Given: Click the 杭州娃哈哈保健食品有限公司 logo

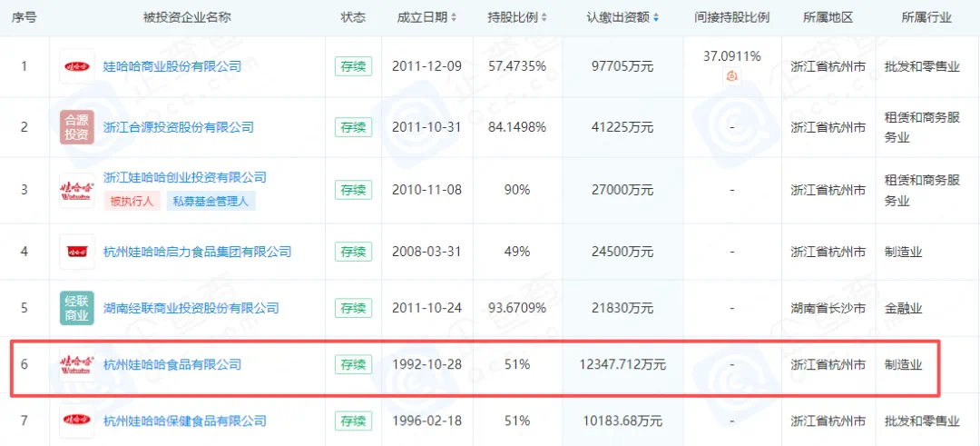Looking at the screenshot, I should click(x=76, y=421).
